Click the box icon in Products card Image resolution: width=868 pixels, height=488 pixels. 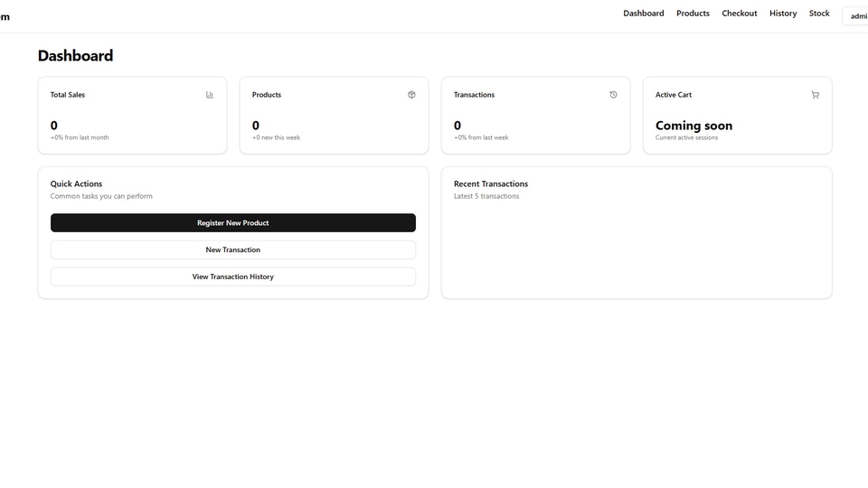point(411,95)
